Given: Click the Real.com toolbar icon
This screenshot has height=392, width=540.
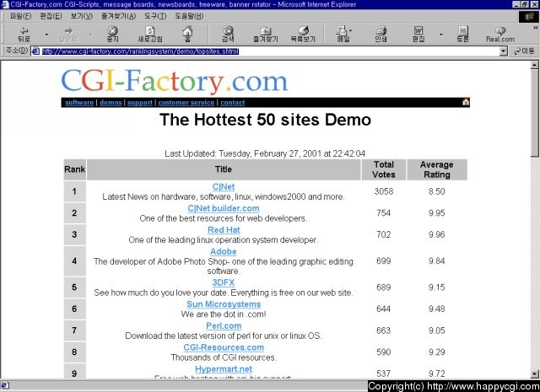Looking at the screenshot, I should 500,35.
